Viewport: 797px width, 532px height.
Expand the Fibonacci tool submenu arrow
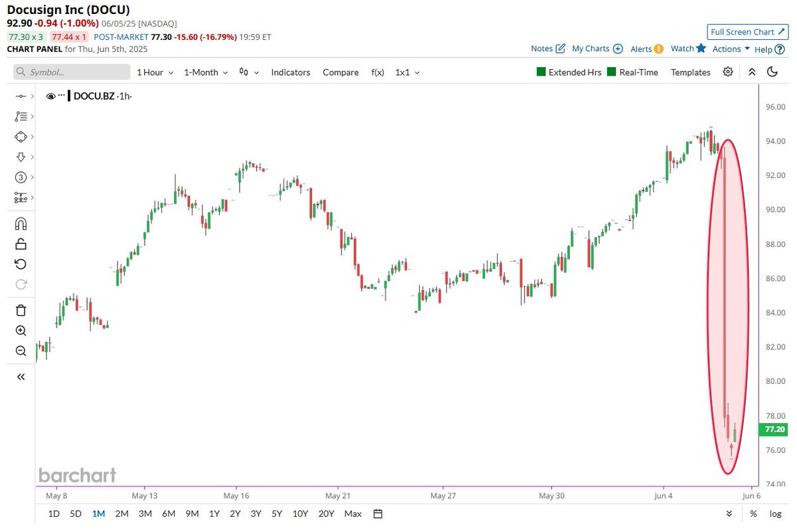pos(31,116)
